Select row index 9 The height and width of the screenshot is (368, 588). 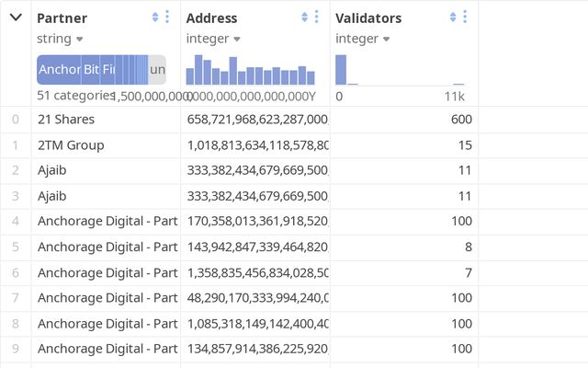pyautogui.click(x=15, y=349)
